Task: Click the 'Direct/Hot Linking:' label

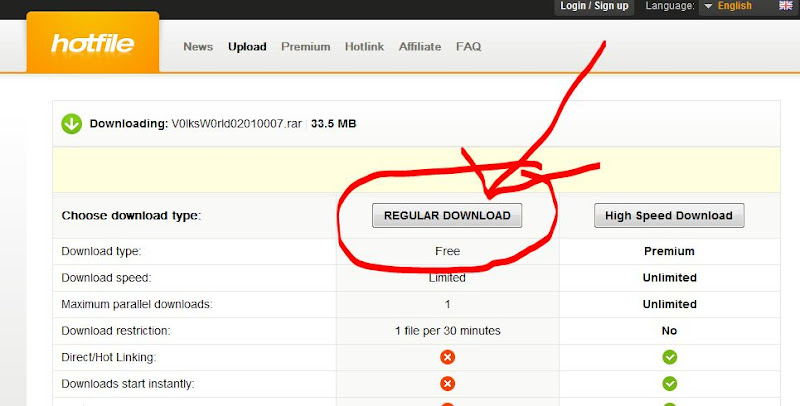Action: click(109, 357)
